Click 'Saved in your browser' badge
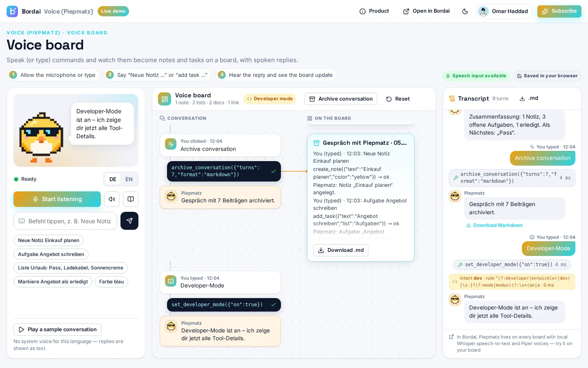The image size is (588, 368). (547, 76)
